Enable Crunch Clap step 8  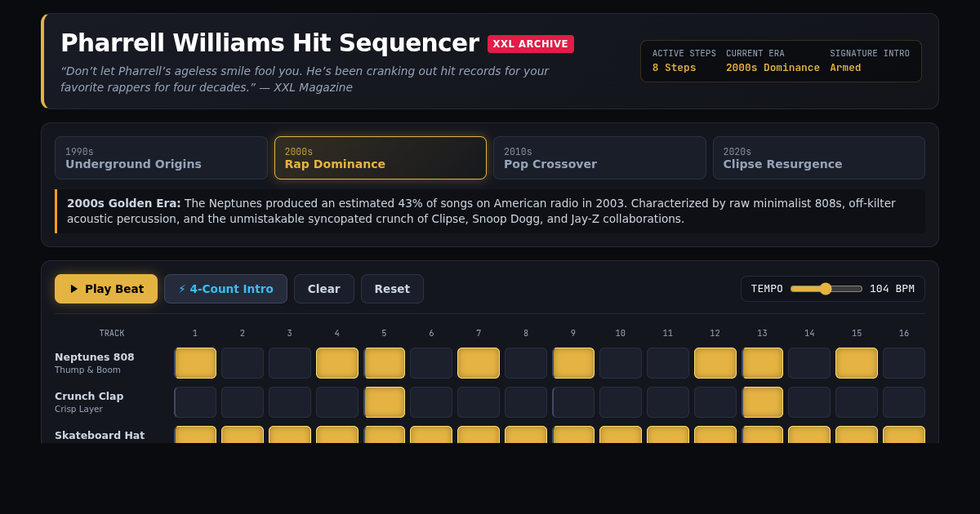click(526, 402)
